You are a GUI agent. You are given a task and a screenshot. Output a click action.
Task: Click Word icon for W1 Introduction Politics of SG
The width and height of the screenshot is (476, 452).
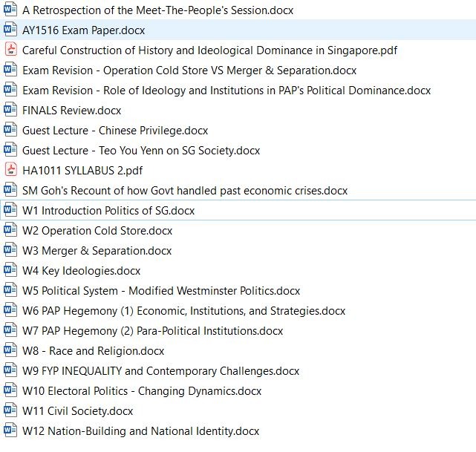[10, 211]
